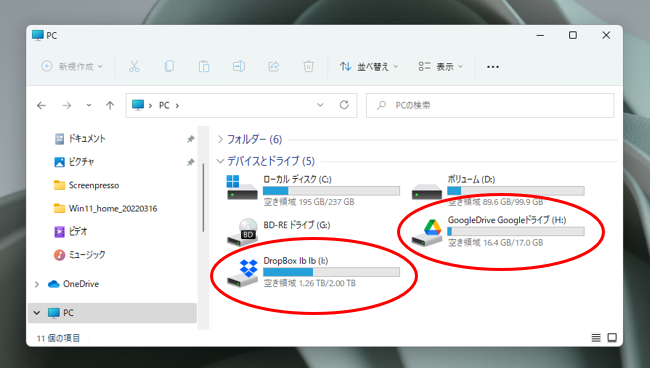This screenshot has width=650, height=368.
Task: Select the GoogleDrive (H:) drive icon
Action: point(427,233)
